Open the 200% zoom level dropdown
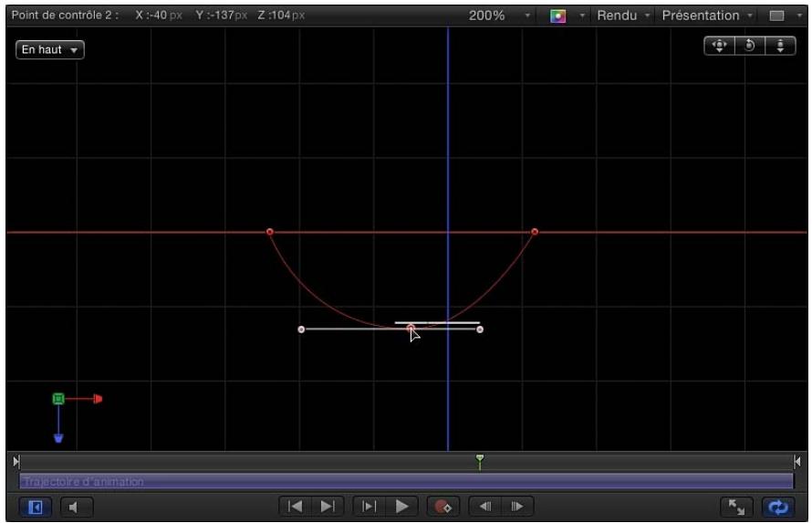This screenshot has height=523, width=812. [x=499, y=16]
